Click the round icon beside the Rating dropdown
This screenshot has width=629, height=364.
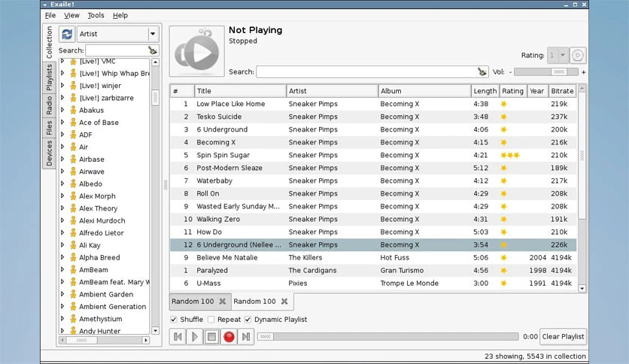pos(578,56)
